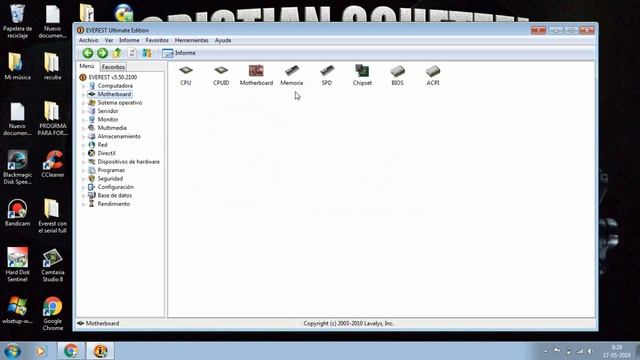Select Servidor in the tree
This screenshot has height=360, width=640.
click(x=108, y=111)
